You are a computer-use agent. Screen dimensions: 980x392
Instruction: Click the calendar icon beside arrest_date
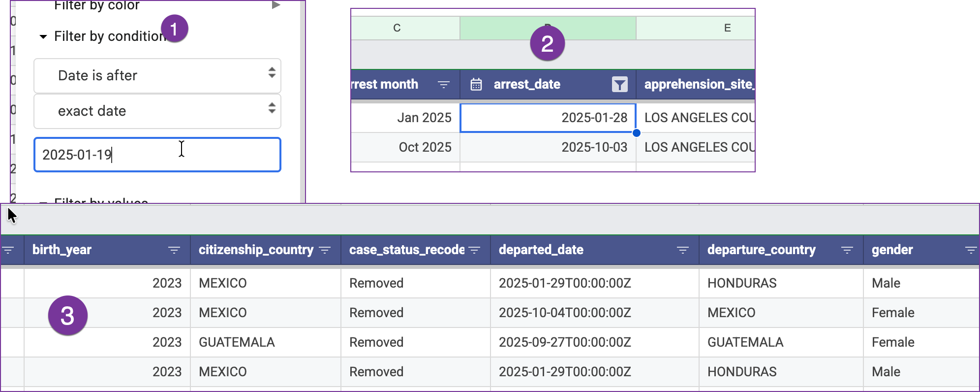(x=476, y=85)
